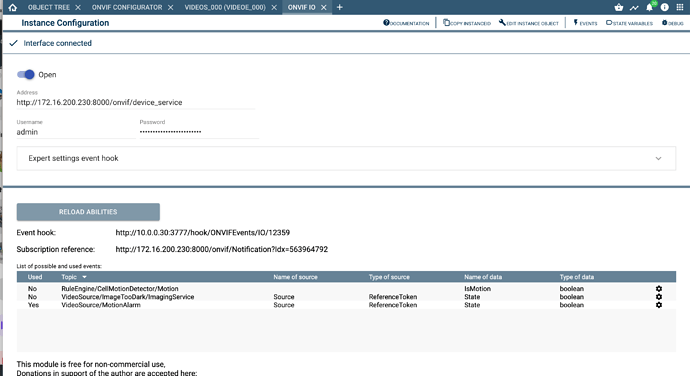
Task: Open the apps grid icon
Action: tap(680, 7)
